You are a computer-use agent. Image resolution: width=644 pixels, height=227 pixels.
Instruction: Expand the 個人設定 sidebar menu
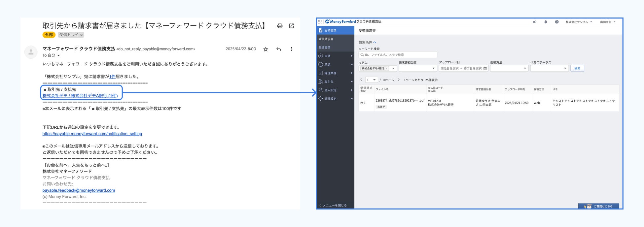tap(336, 90)
